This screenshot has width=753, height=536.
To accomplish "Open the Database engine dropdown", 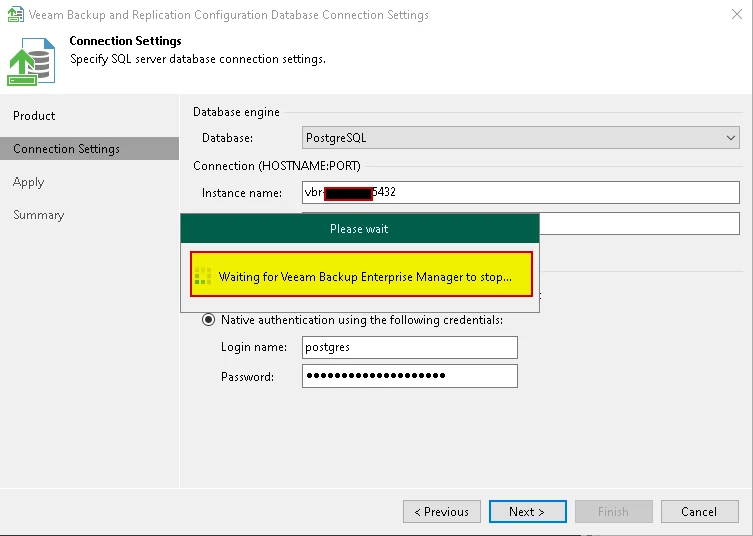I will point(521,138).
